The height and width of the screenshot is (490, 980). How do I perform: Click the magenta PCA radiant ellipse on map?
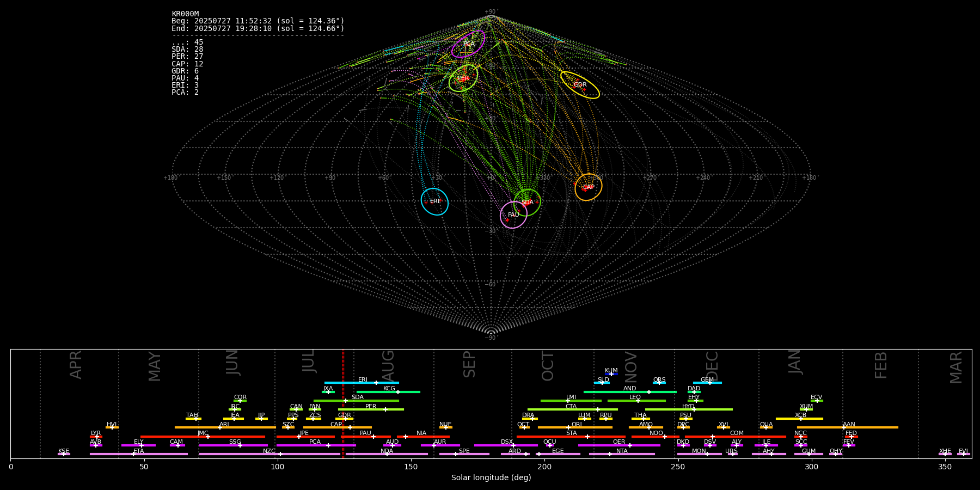click(468, 44)
